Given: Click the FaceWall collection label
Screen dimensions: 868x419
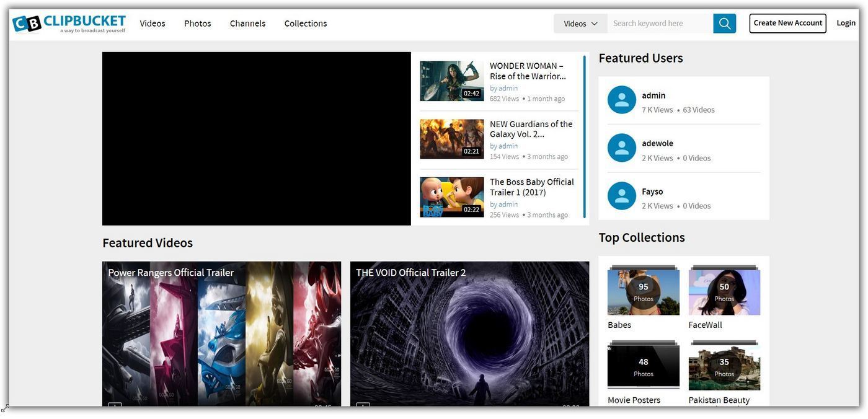Looking at the screenshot, I should coord(706,325).
